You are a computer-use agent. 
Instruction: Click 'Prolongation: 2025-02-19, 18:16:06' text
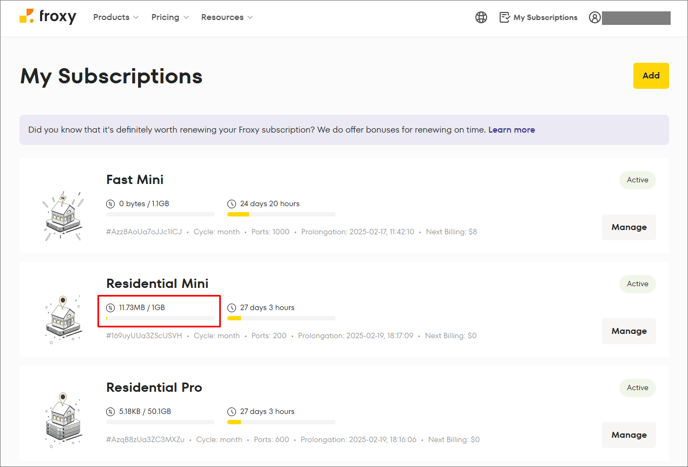[x=358, y=440]
